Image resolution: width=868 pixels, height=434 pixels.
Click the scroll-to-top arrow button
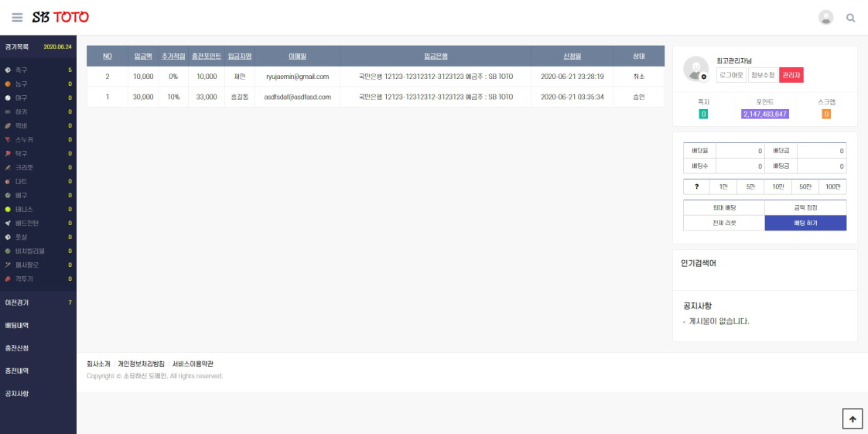(852, 419)
